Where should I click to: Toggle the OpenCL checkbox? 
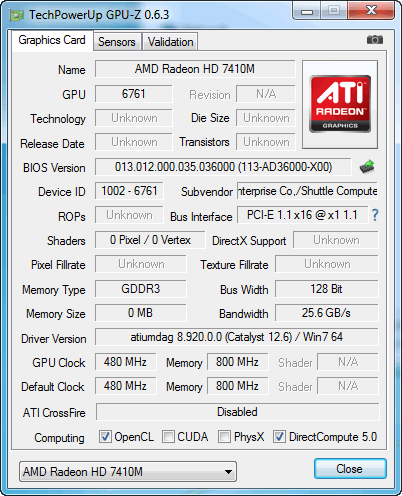pyautogui.click(x=105, y=437)
